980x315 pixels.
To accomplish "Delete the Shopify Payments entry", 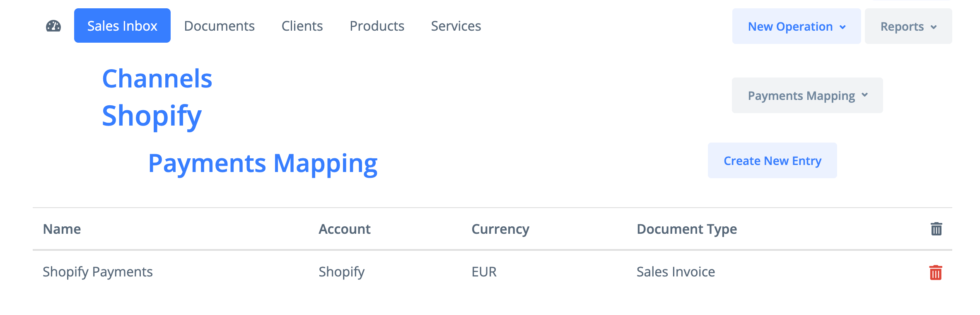I will (x=936, y=272).
